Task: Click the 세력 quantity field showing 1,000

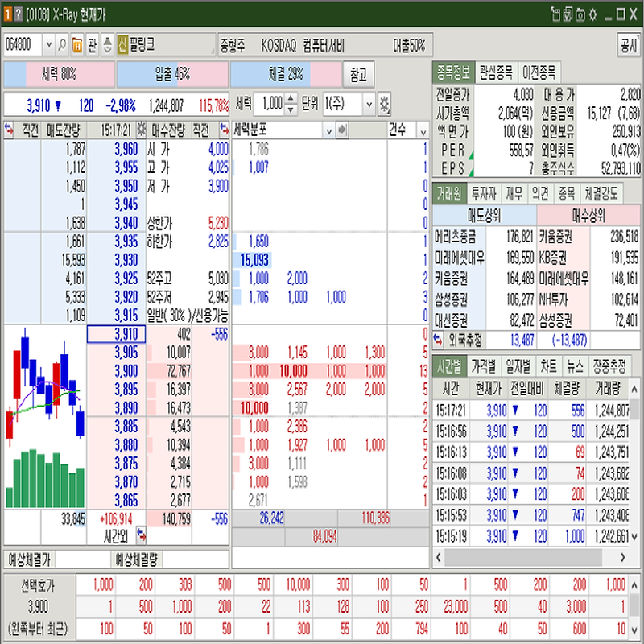Action: (270, 105)
